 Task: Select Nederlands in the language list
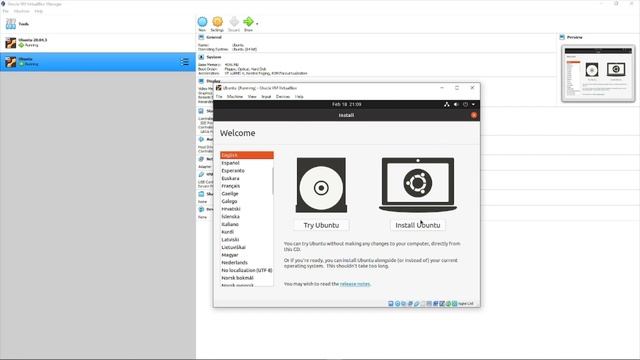pos(247,262)
